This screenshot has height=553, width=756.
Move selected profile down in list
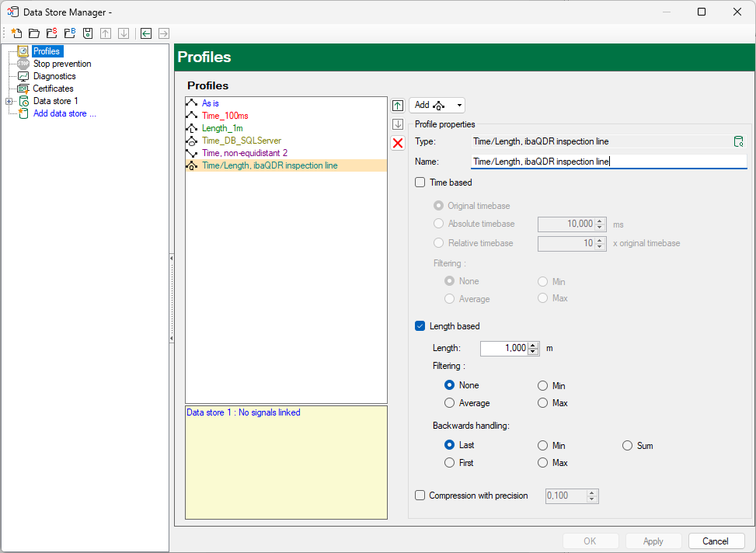398,124
